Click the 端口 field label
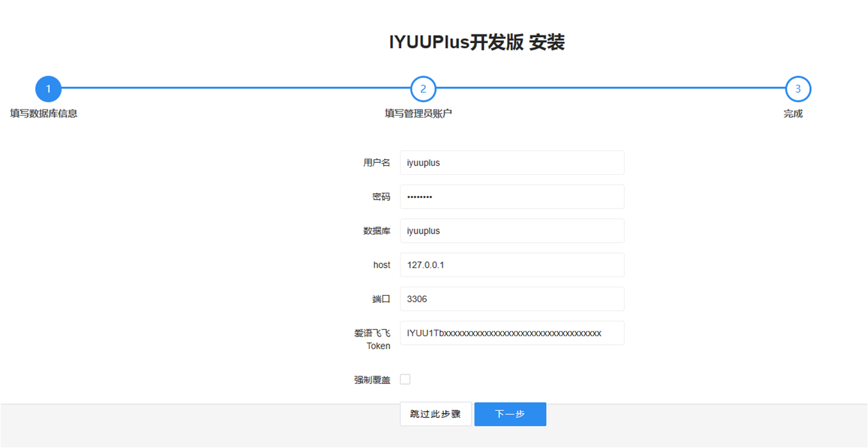 click(x=381, y=299)
